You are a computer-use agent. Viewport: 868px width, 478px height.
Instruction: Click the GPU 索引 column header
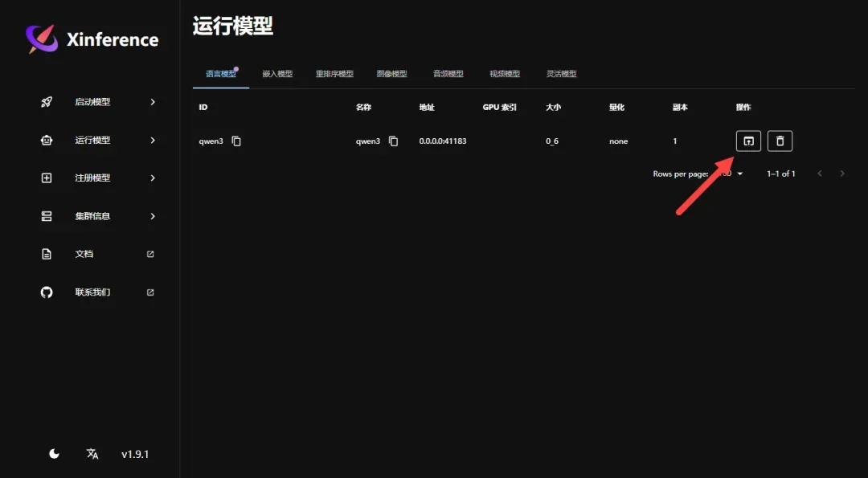coord(499,108)
